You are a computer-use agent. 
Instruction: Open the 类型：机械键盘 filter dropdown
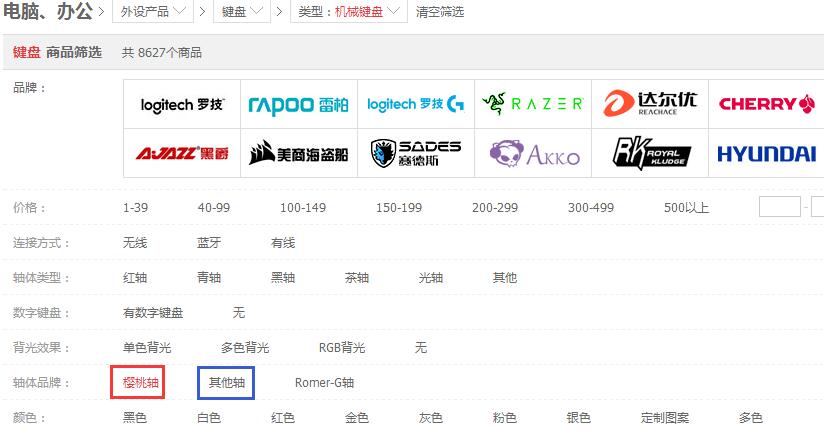[x=349, y=11]
